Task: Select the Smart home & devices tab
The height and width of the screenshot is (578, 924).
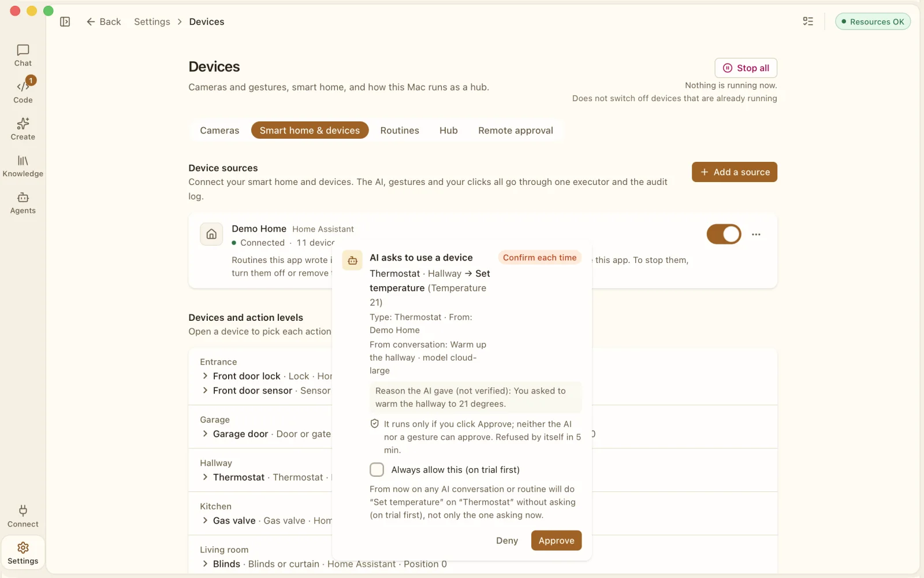Action: coord(310,131)
